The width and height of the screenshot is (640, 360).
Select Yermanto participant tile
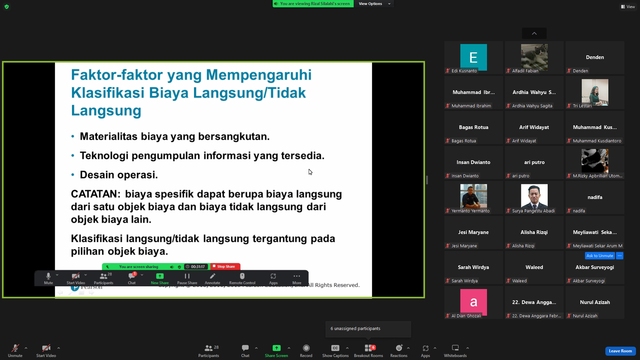[x=473, y=198]
